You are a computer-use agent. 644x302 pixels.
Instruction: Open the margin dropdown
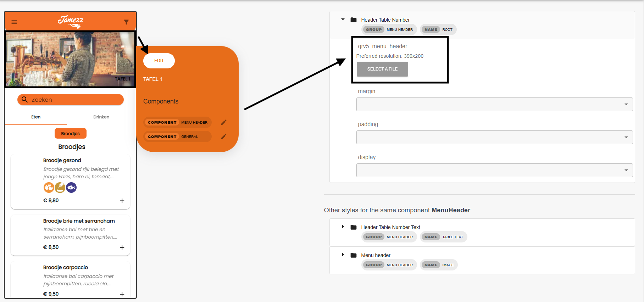[494, 104]
